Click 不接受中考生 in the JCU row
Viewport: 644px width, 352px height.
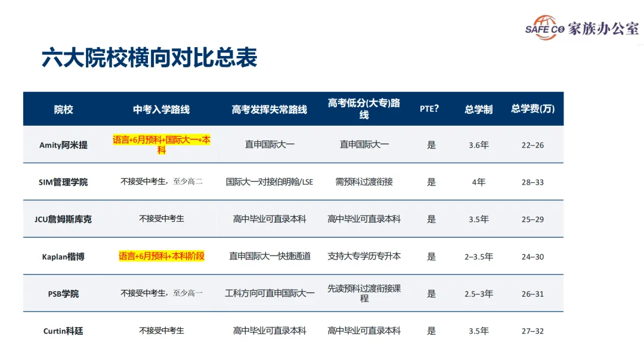[162, 219]
